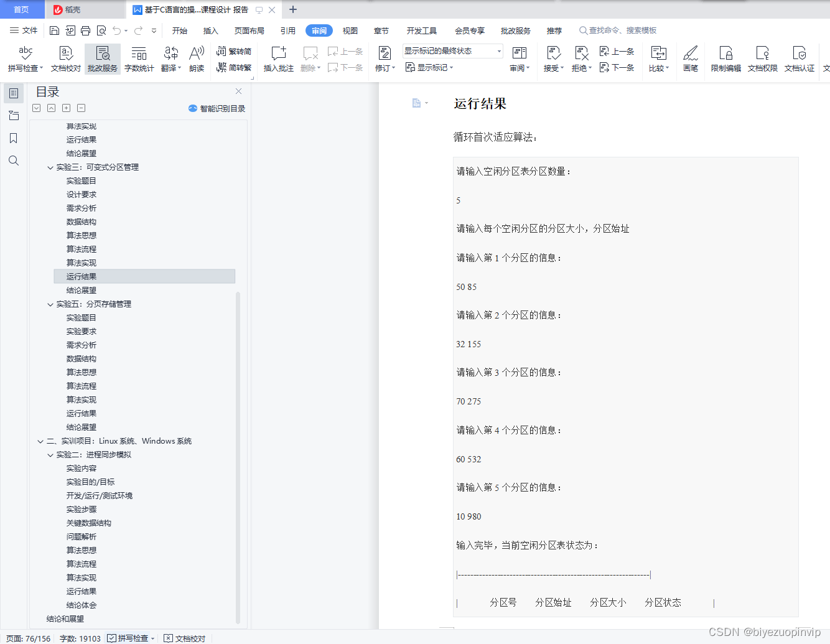
Task: Switch to the 首页 home tab
Action: click(x=22, y=9)
